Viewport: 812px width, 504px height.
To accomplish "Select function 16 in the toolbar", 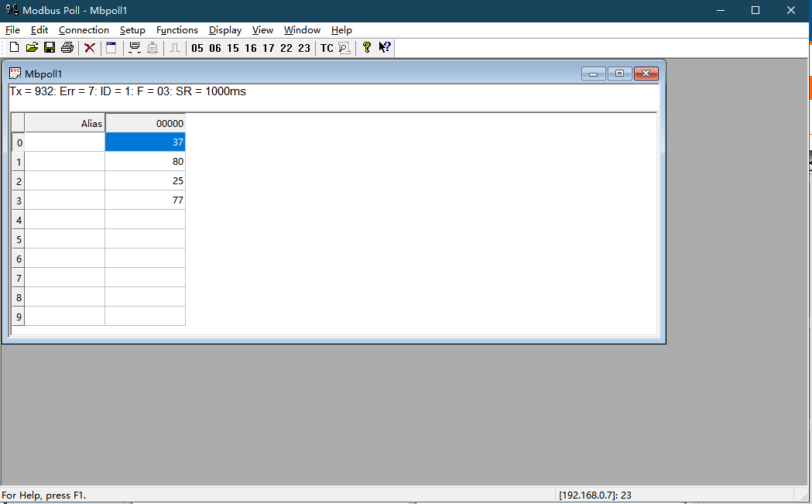I will (251, 48).
